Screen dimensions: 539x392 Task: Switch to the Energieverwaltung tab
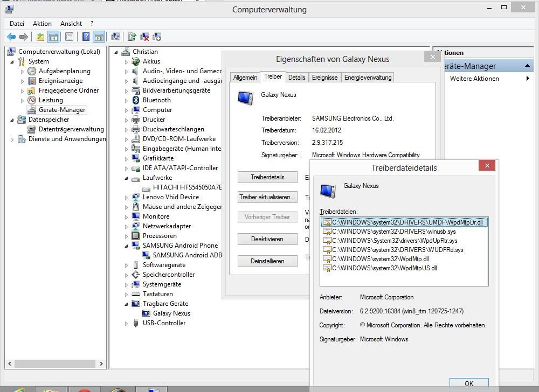[x=368, y=78]
